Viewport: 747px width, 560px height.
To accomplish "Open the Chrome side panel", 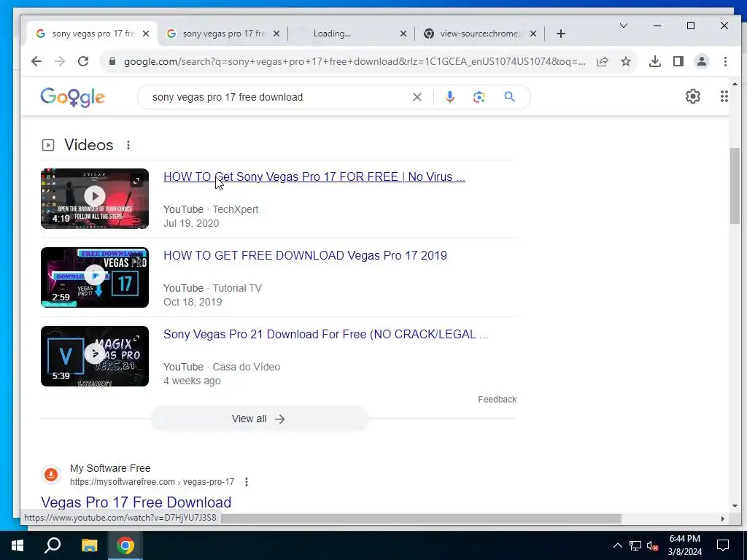I will point(678,61).
